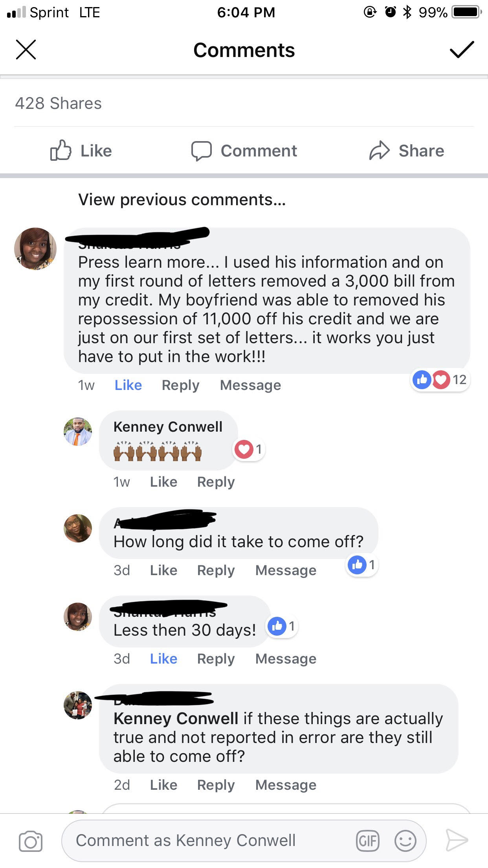Tap the checkmark icon in the header
488x868 pixels.
[462, 50]
